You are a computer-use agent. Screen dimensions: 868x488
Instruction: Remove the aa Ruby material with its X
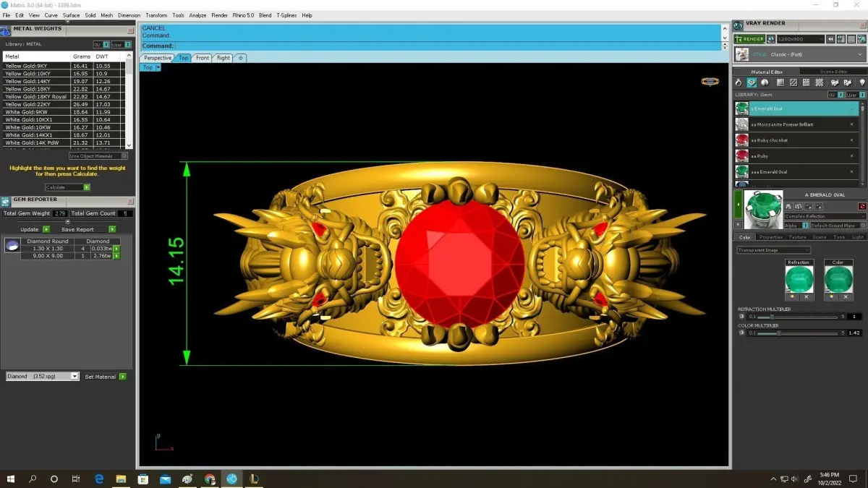tap(851, 156)
